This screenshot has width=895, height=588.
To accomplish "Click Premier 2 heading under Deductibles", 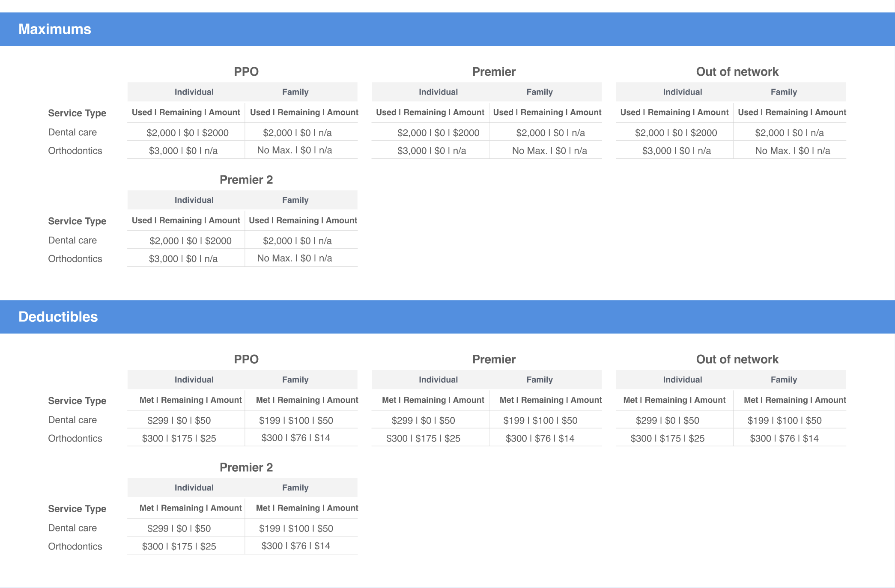I will [246, 467].
